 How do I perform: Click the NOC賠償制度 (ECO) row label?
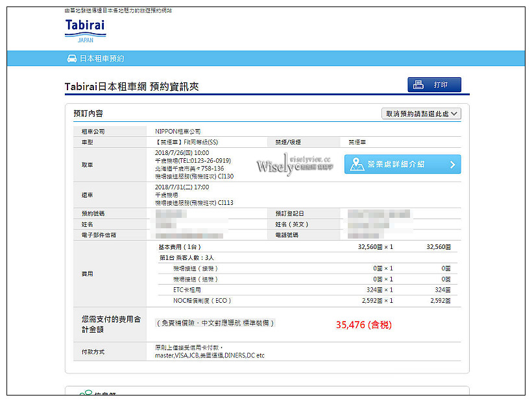tap(202, 301)
